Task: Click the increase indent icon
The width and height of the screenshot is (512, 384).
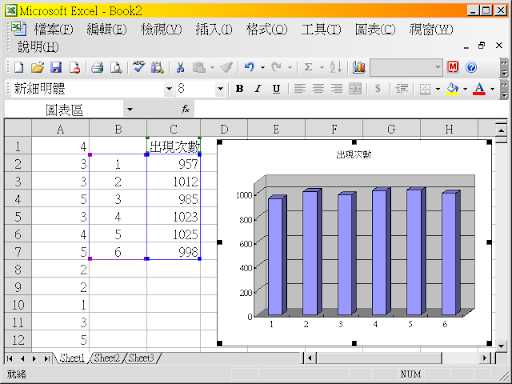Action: tap(401, 89)
